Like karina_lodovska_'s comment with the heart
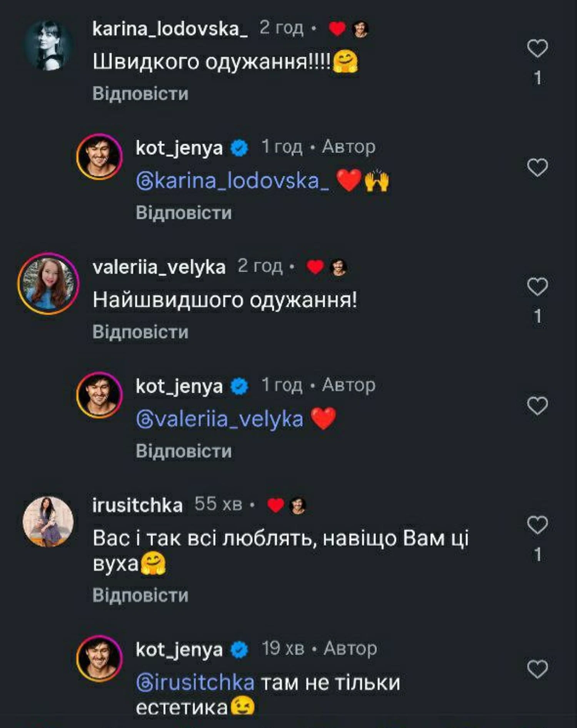 (537, 48)
